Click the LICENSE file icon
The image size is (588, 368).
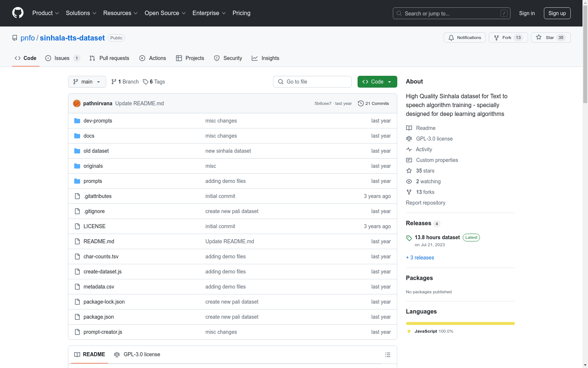[x=77, y=226]
